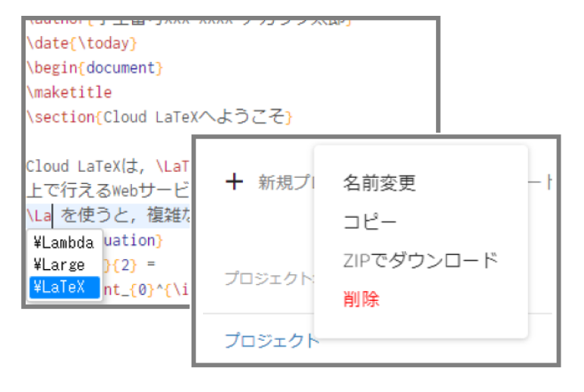Click 名前変更 in context menu
This screenshot has width=584, height=392.
pos(380,182)
